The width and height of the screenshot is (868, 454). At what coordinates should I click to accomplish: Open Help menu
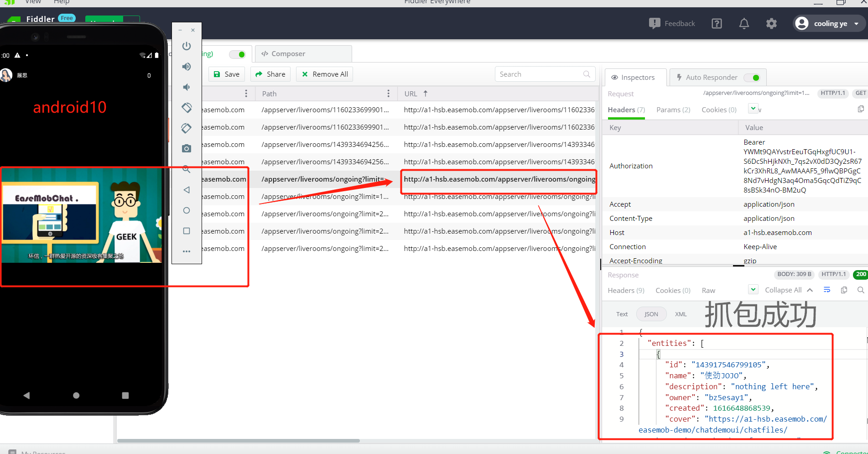click(62, 2)
